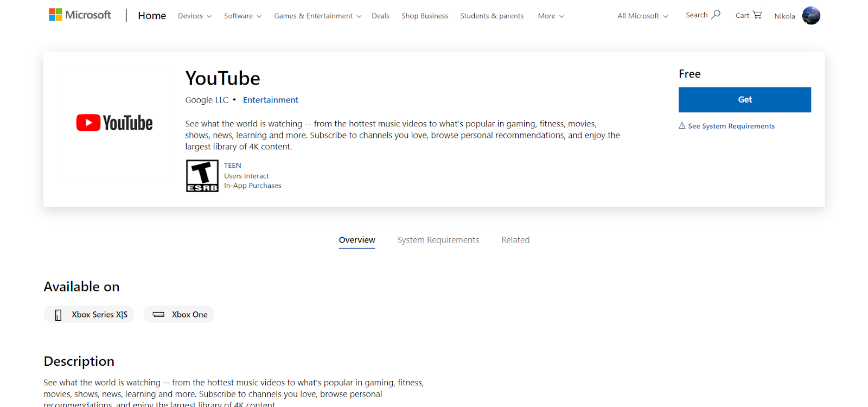
Task: Click the YouTube app logo image
Action: pos(114,123)
